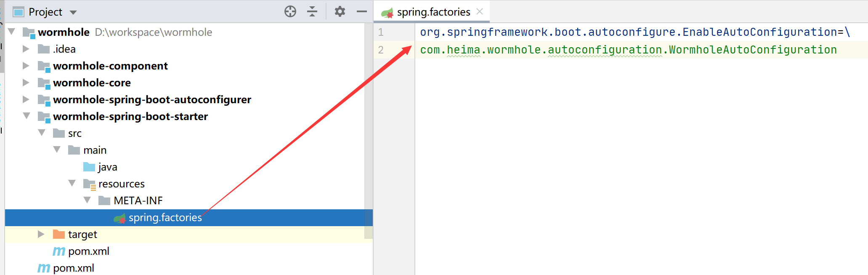Click the blue java source folder icon
The height and width of the screenshot is (275, 868).
[89, 167]
